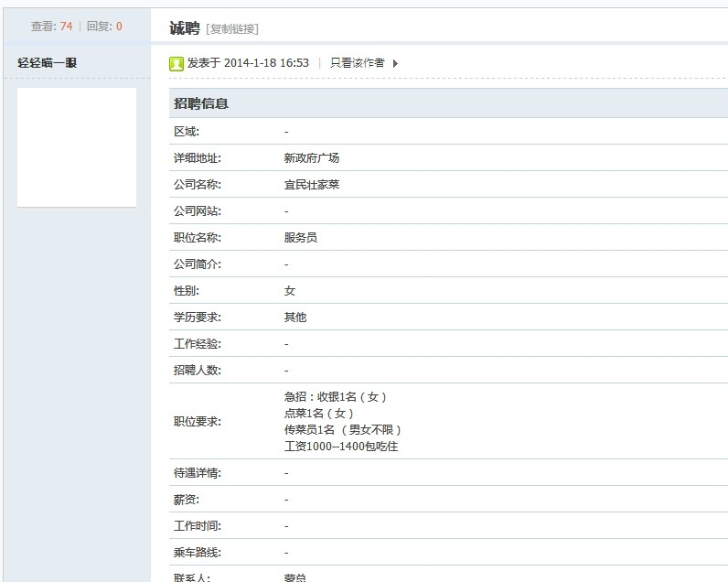
Task: Select the company name 宜民壮家菜
Action: [x=312, y=185]
